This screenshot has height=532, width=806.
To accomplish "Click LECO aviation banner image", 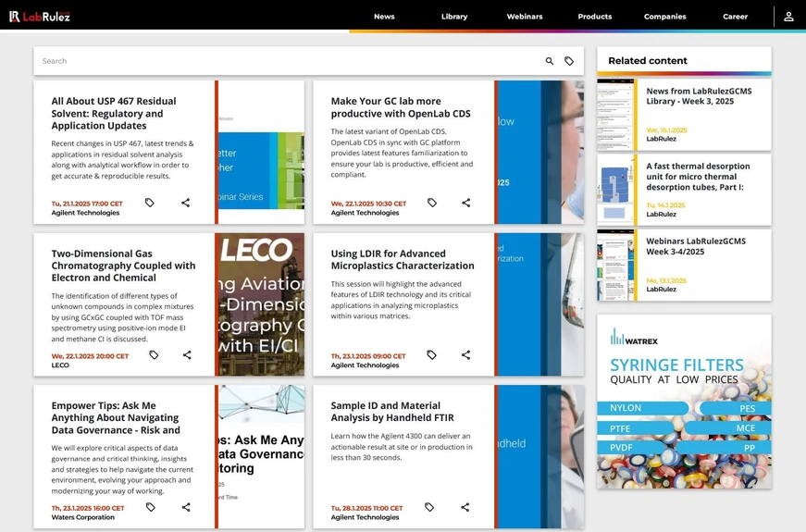I will [x=260, y=304].
